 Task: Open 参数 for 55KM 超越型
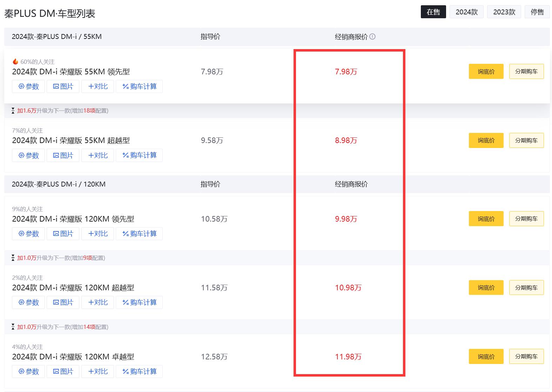coord(28,155)
